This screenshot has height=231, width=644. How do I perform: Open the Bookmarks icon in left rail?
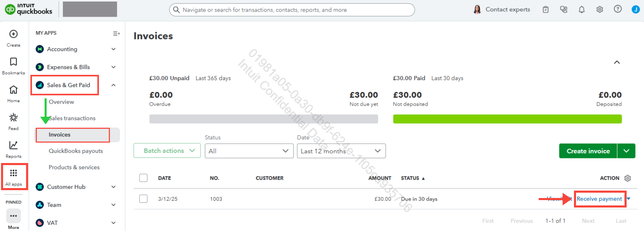[x=14, y=62]
